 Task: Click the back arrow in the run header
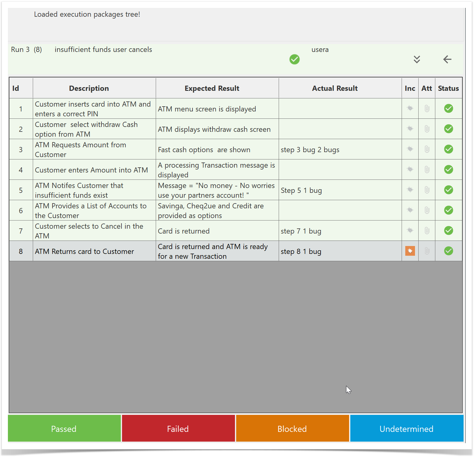(x=447, y=59)
